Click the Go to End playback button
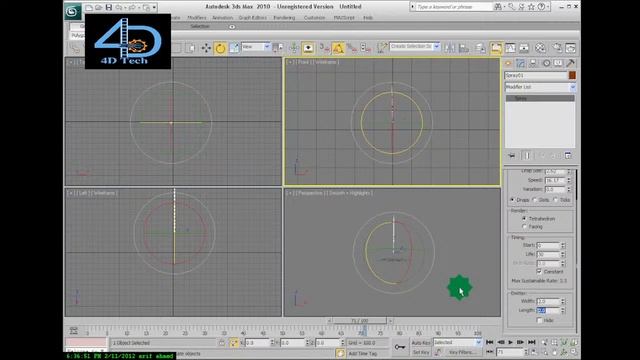The height and width of the screenshot is (360, 640). [x=531, y=342]
